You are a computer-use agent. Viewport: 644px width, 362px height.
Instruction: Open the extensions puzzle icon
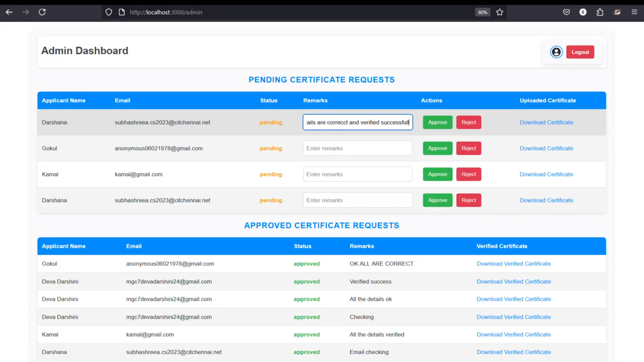pyautogui.click(x=600, y=12)
